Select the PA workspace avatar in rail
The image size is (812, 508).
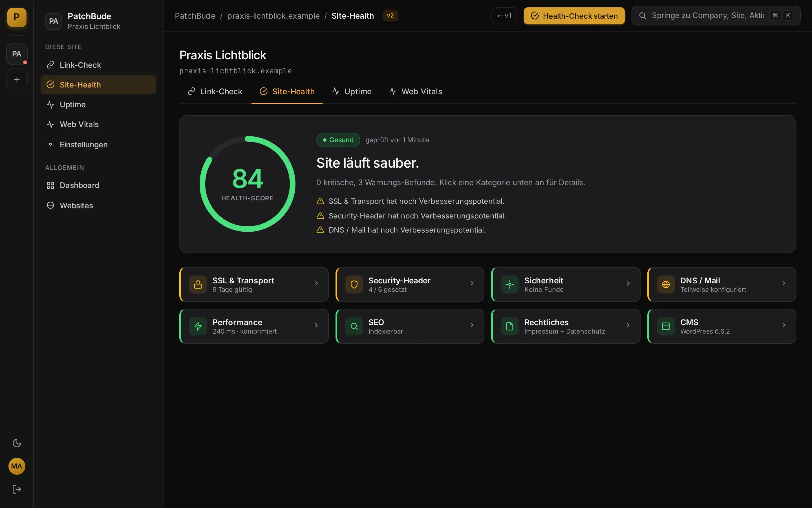tap(17, 54)
